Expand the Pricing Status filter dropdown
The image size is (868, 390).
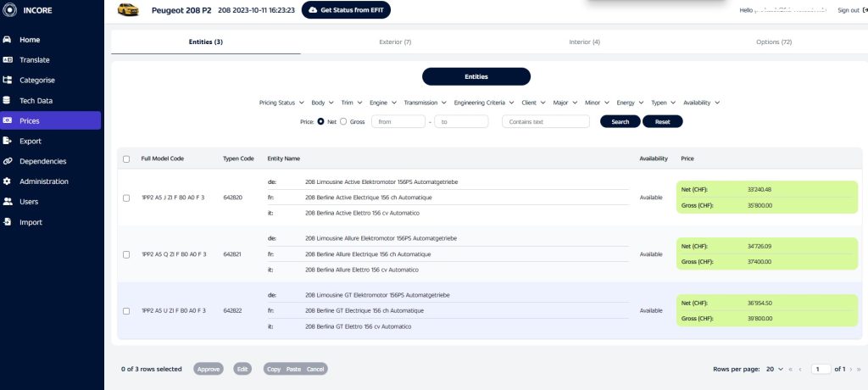click(x=281, y=103)
